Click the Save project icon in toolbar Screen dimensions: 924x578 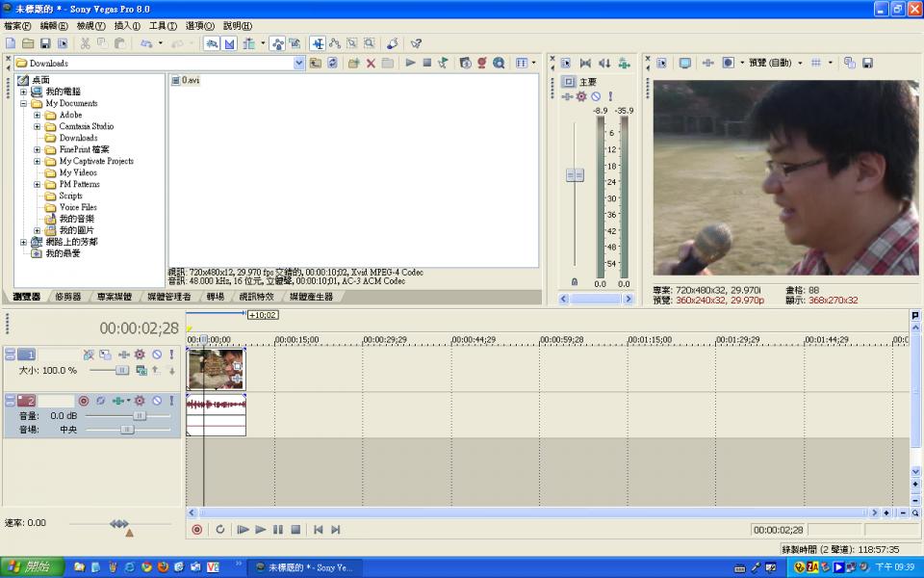(x=45, y=43)
